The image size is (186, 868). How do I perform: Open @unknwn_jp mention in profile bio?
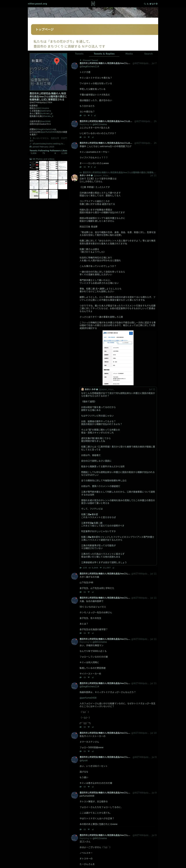(x=46, y=114)
